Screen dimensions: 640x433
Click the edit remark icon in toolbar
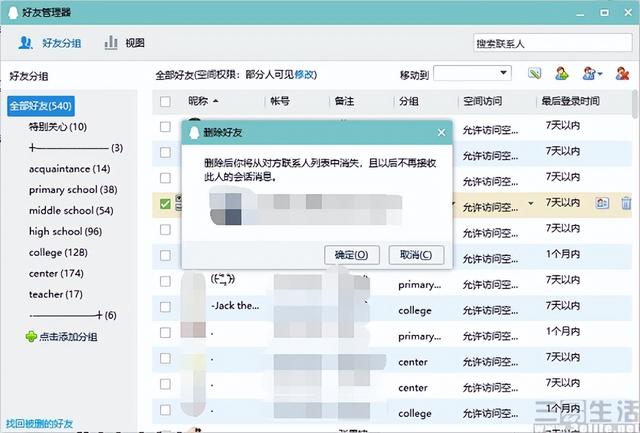tap(535, 74)
